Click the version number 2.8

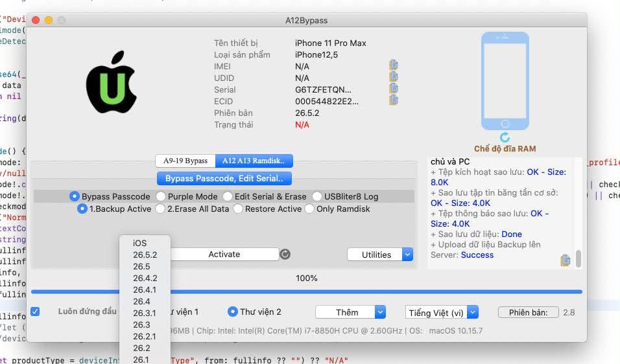569,313
